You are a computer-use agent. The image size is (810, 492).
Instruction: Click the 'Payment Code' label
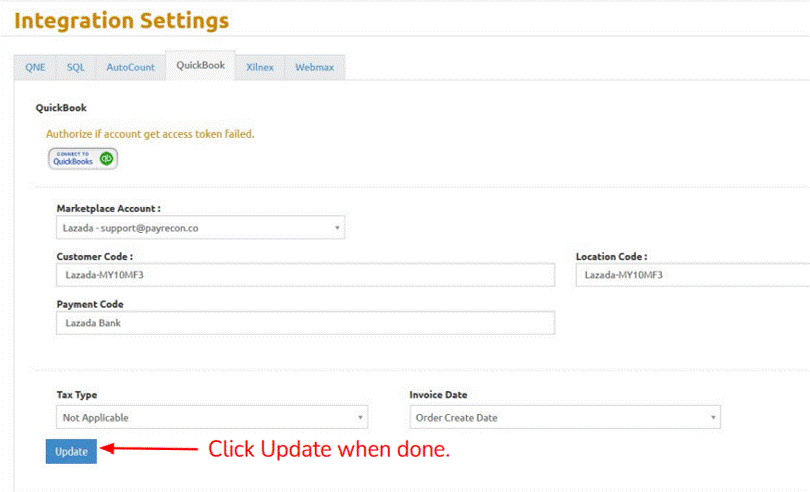(x=90, y=304)
